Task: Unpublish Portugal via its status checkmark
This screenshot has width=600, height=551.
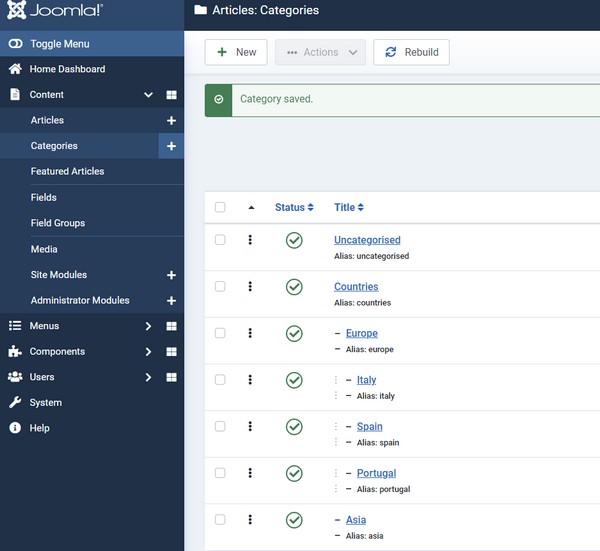Action: 294,473
